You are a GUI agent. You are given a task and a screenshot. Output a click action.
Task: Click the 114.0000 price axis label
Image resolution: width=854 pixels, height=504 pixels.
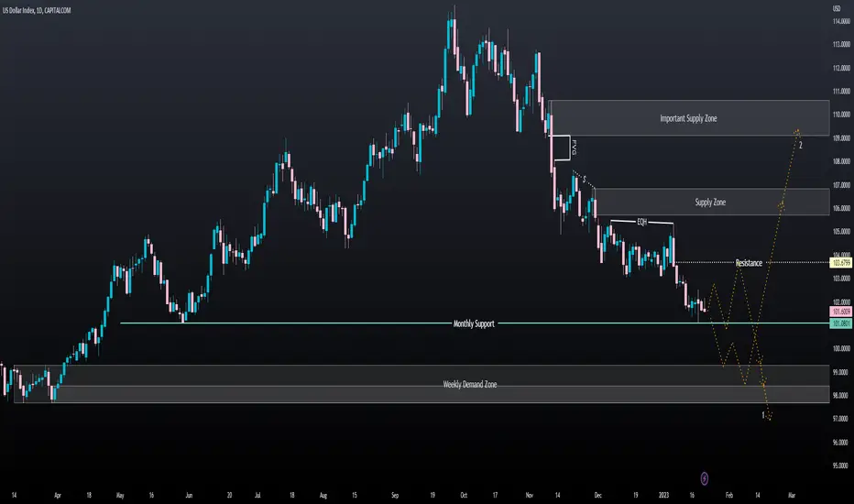(x=841, y=21)
